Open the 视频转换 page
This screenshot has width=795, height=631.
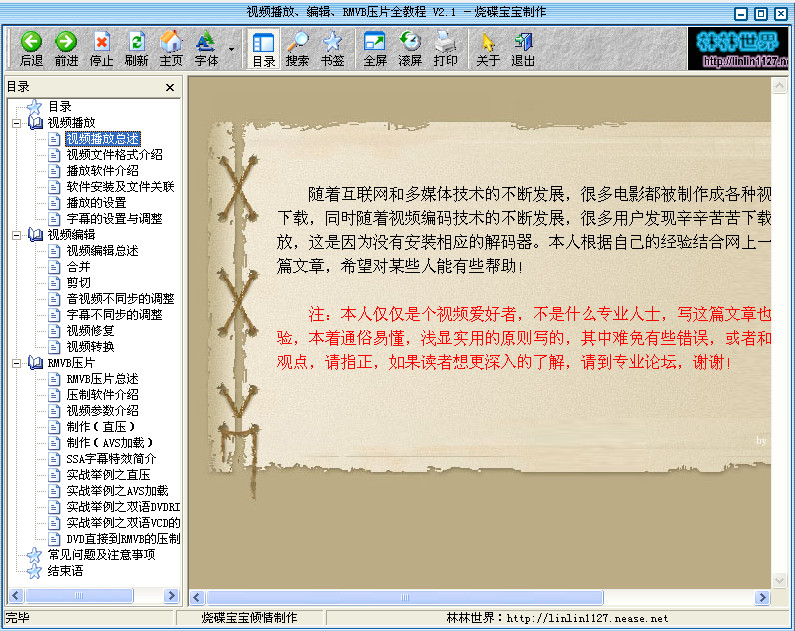pos(90,347)
